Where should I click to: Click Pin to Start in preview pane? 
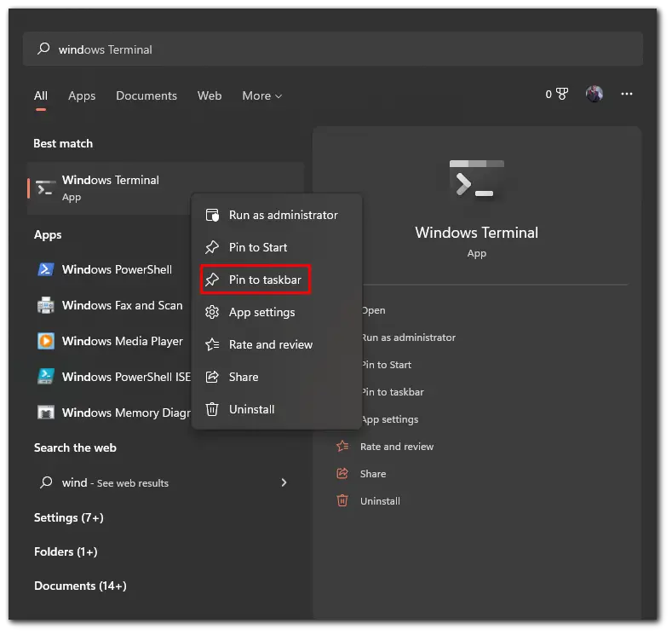387,365
